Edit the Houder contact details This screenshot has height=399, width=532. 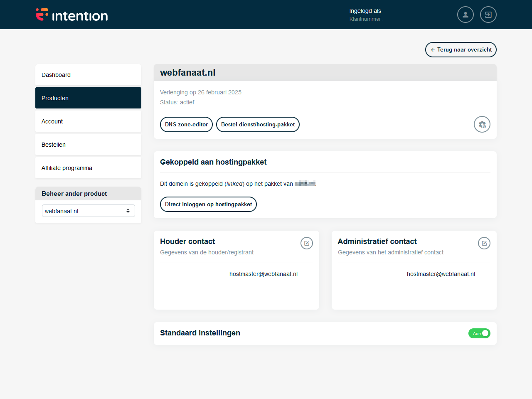(306, 243)
